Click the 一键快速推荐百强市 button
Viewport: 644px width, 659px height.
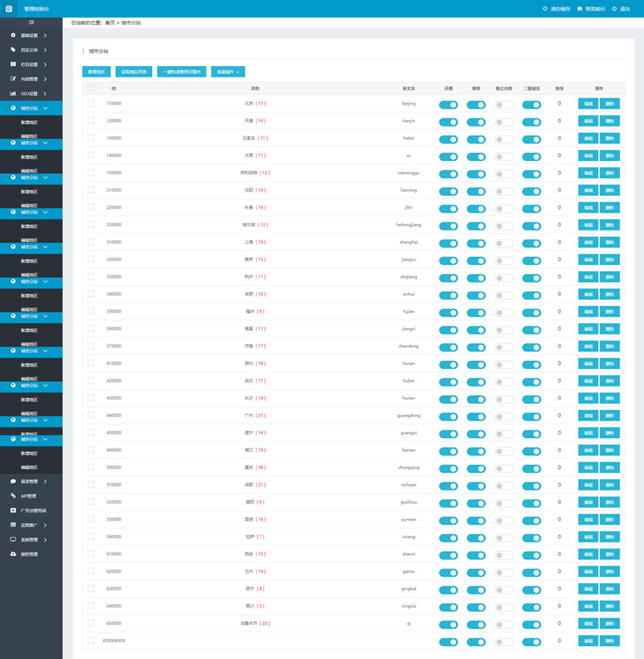(181, 72)
